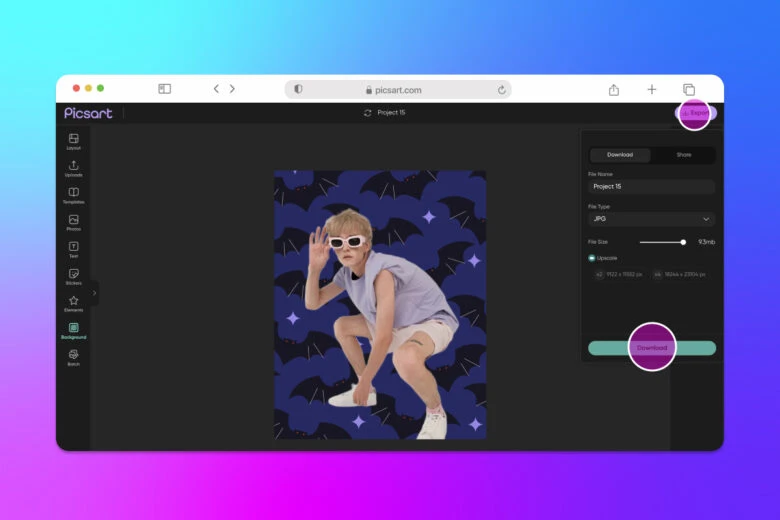Click the green Download button
This screenshot has width=780, height=520.
coord(651,348)
